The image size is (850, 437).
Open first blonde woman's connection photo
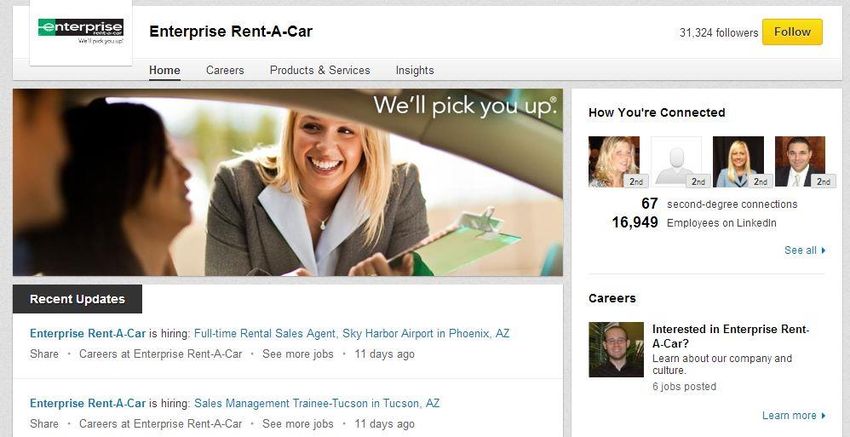pos(614,162)
